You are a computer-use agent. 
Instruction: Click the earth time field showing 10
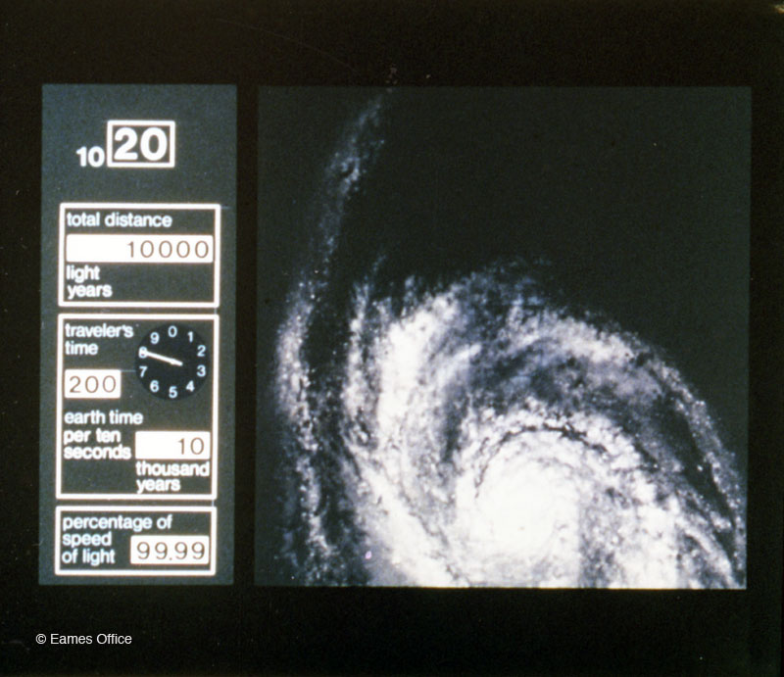click(x=172, y=446)
